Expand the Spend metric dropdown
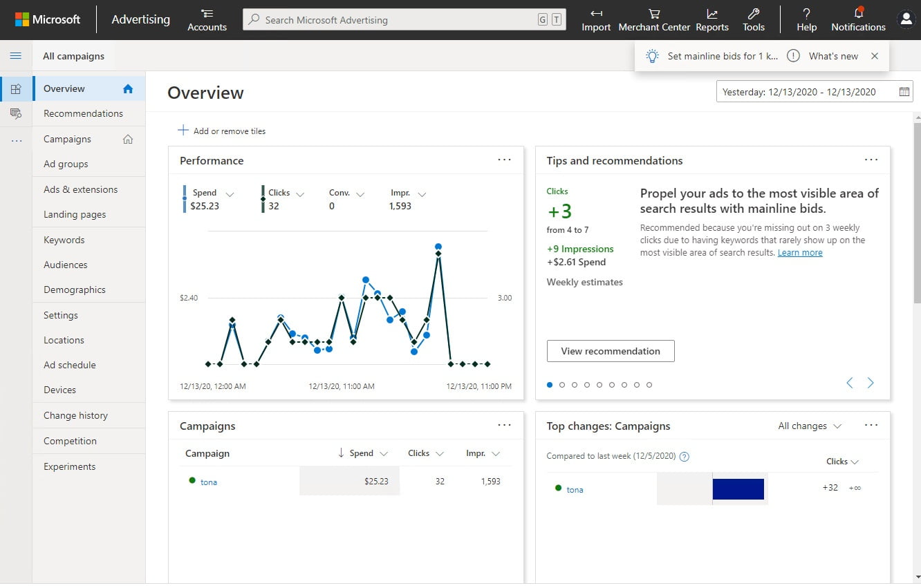This screenshot has height=588, width=921. click(x=230, y=194)
